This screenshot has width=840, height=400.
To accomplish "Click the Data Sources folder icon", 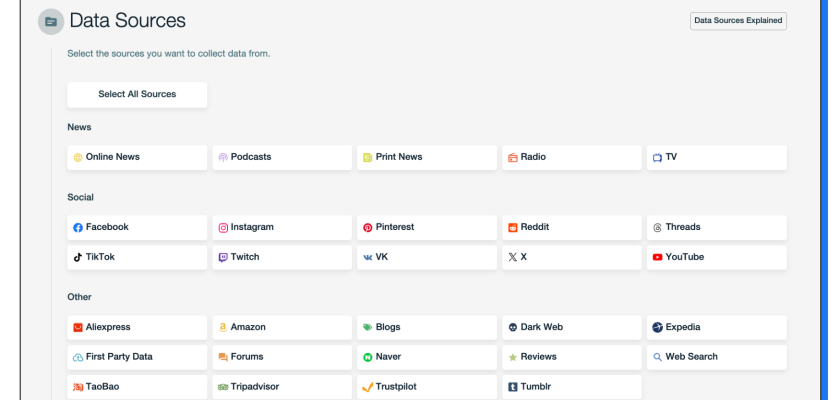I will point(51,21).
